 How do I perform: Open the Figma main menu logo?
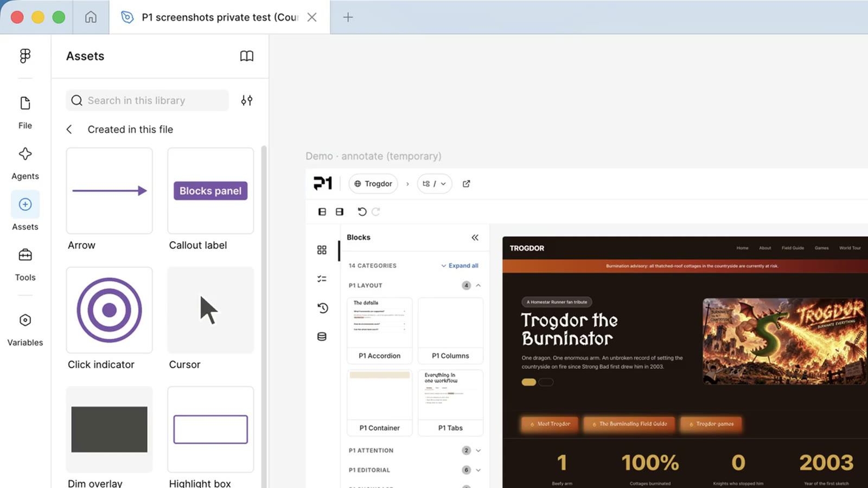(x=25, y=56)
